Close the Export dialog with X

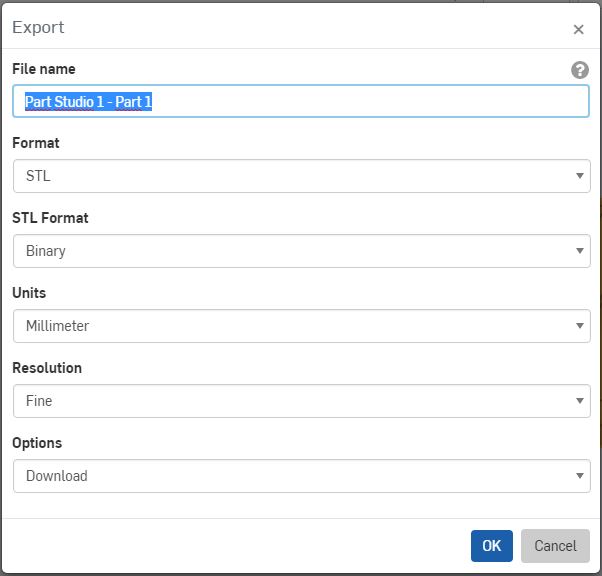point(578,30)
